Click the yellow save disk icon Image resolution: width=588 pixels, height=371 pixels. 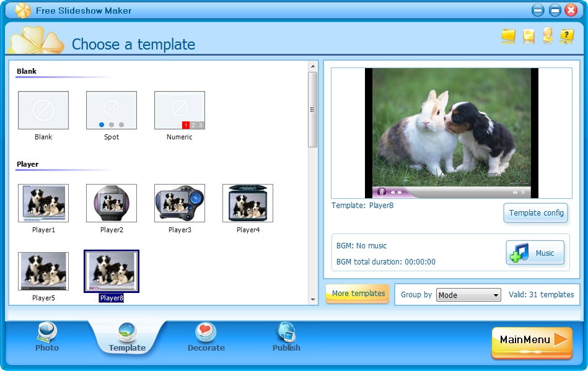[x=528, y=36]
